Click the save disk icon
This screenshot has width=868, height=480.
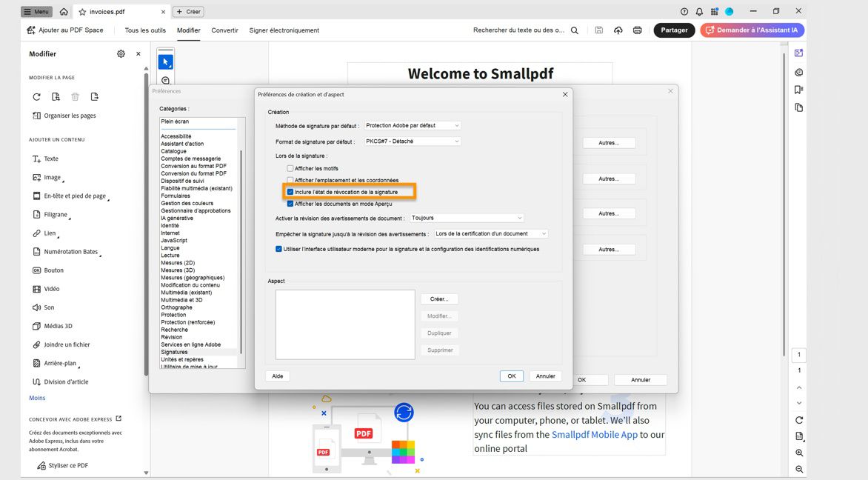coord(599,30)
